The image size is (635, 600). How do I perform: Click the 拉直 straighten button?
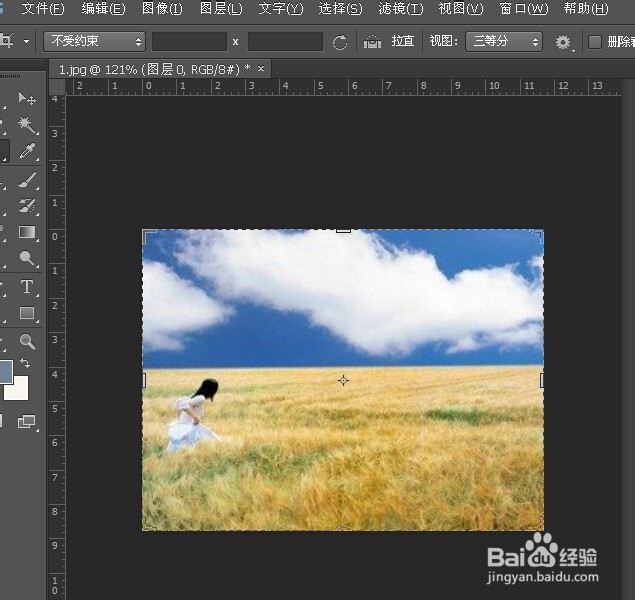(403, 41)
